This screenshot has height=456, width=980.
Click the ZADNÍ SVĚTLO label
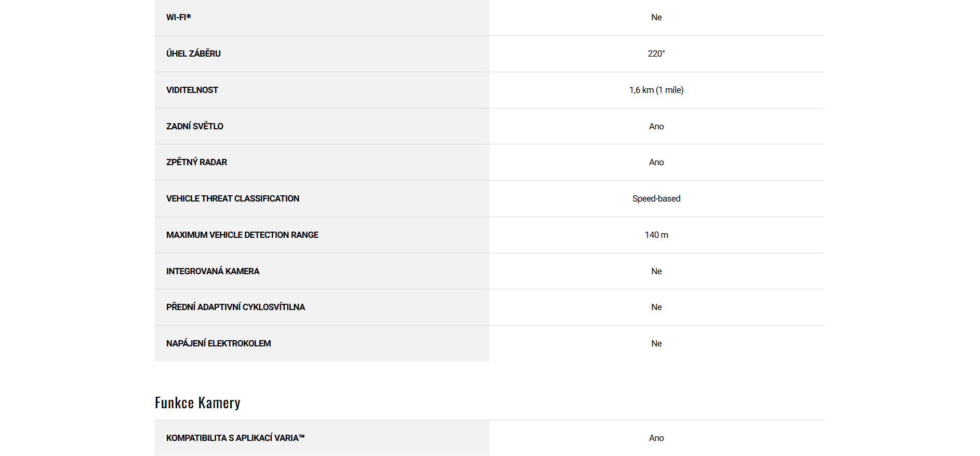(x=195, y=126)
